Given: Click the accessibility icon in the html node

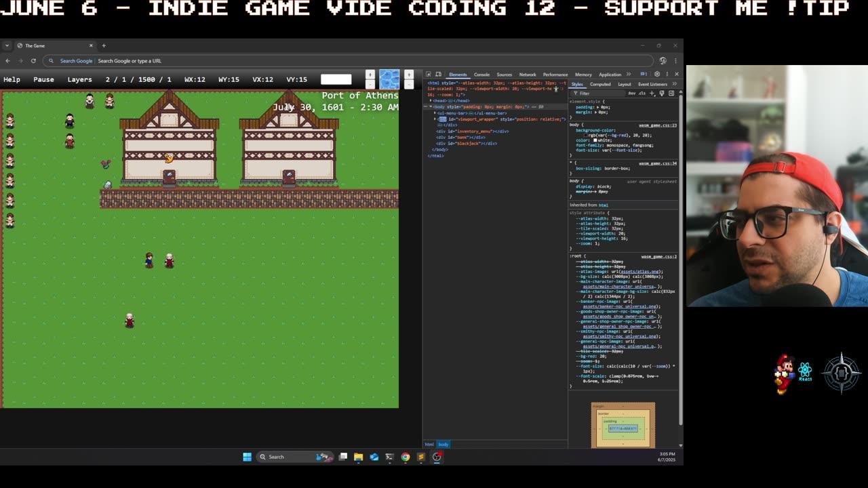Looking at the screenshot, I should point(556,89).
